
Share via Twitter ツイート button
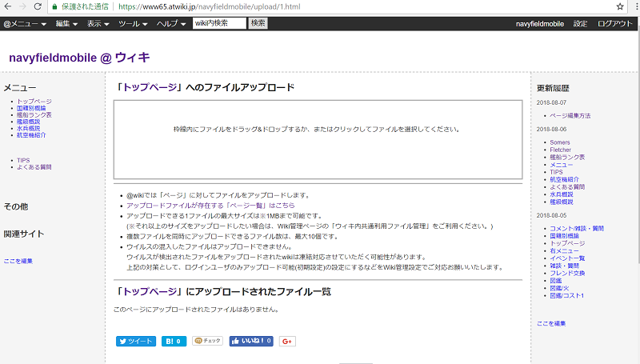136,341
